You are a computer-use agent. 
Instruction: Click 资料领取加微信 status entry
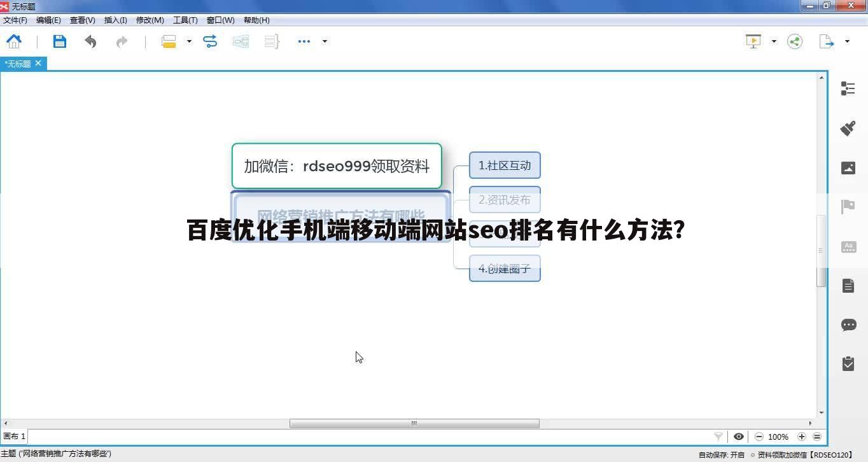[804, 455]
